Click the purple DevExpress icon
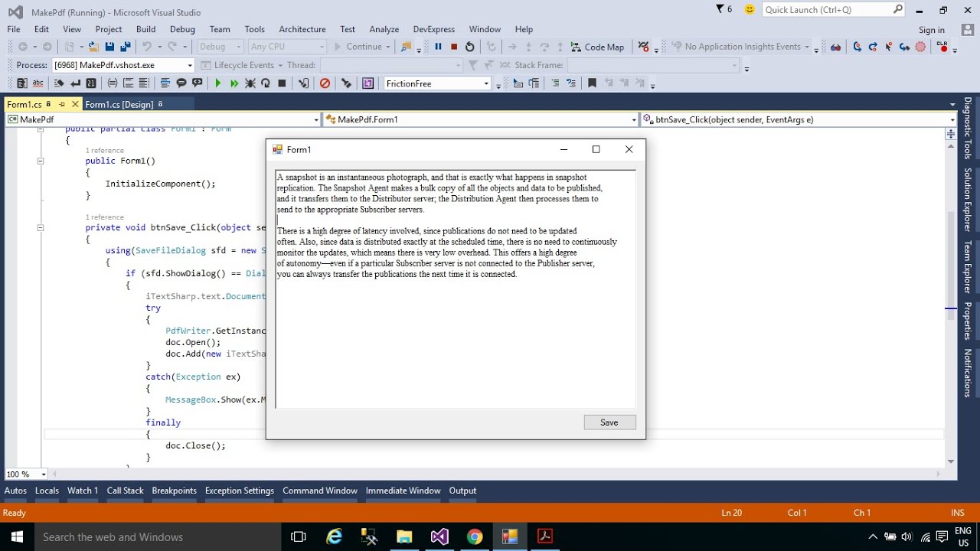The image size is (980, 551). pyautogui.click(x=367, y=83)
